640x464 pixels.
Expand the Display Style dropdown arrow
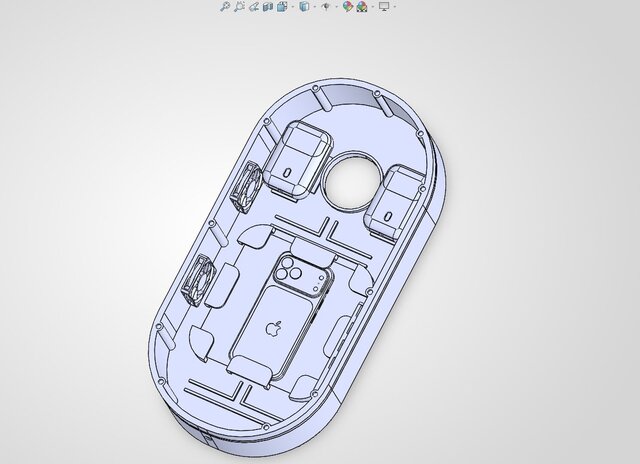(x=315, y=7)
